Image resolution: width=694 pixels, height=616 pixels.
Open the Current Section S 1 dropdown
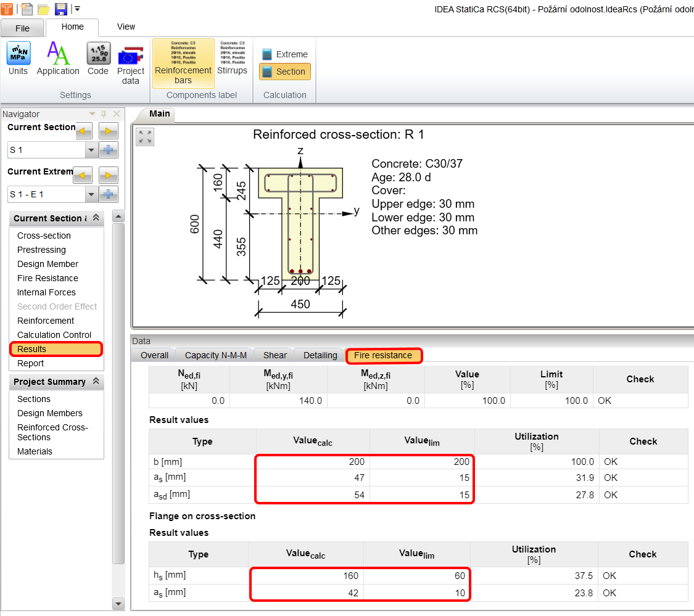point(91,150)
